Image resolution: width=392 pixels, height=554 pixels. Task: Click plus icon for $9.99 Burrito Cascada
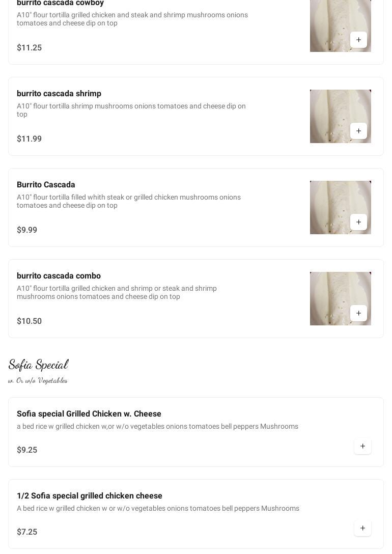click(358, 222)
